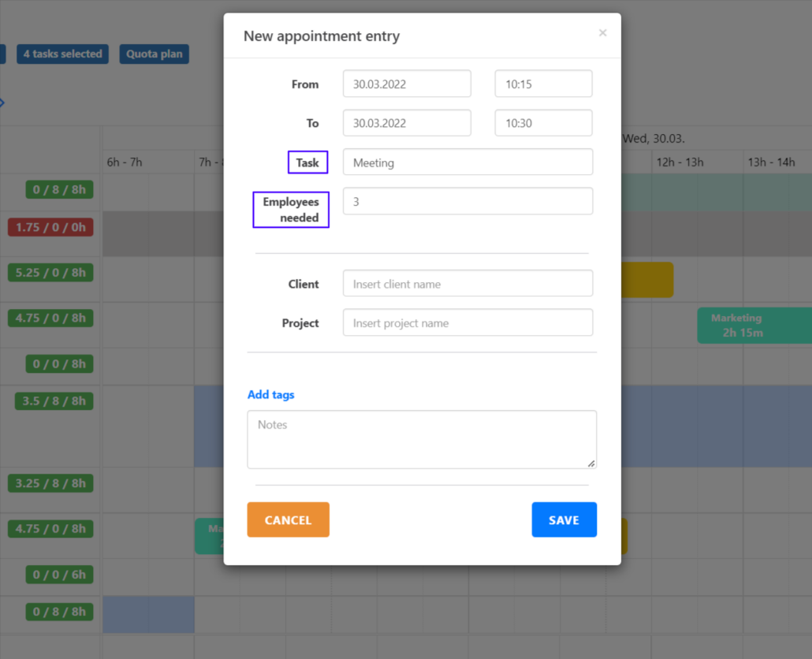This screenshot has width=812, height=659.
Task: Select the Task field containing Meeting
Action: tap(467, 162)
